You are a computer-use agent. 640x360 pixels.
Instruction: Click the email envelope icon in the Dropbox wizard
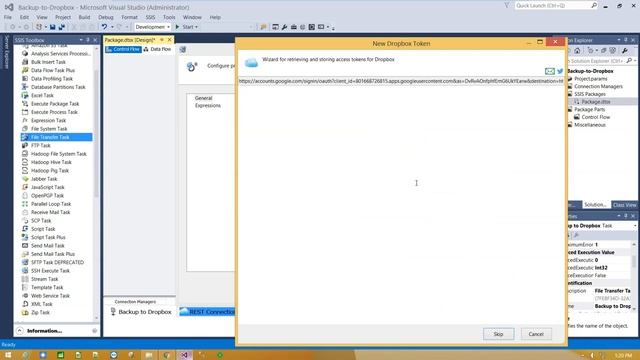[x=550, y=71]
